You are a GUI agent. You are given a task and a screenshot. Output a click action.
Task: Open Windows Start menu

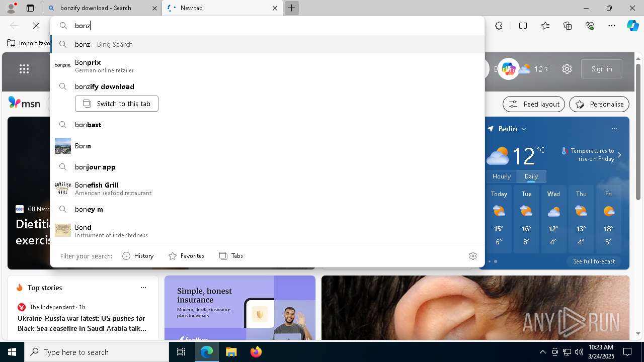point(12,352)
